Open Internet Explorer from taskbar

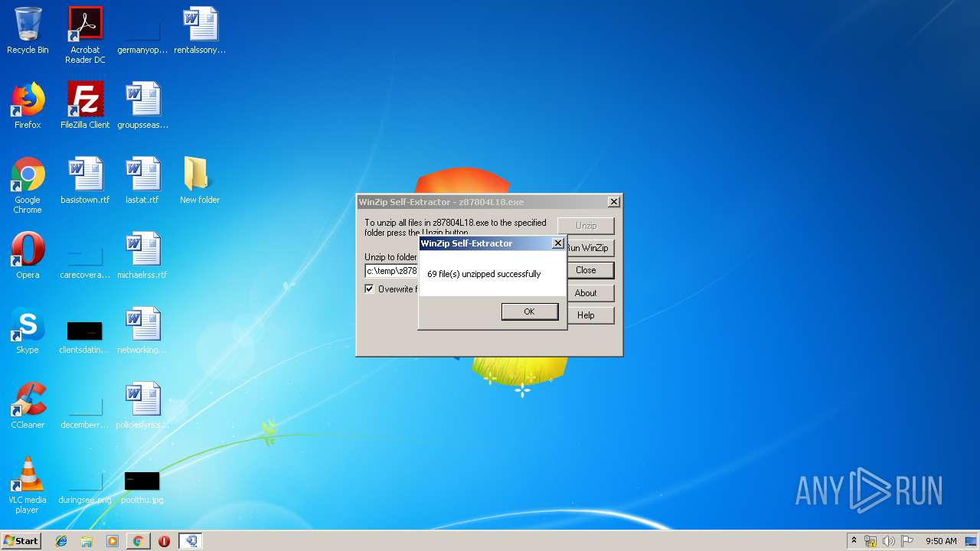point(62,541)
